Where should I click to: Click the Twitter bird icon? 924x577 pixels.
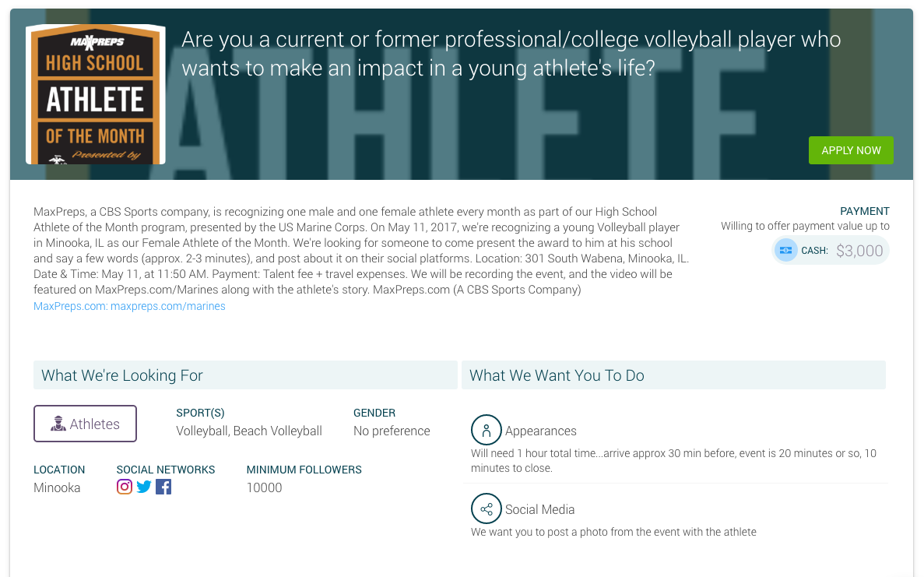pyautogui.click(x=144, y=487)
